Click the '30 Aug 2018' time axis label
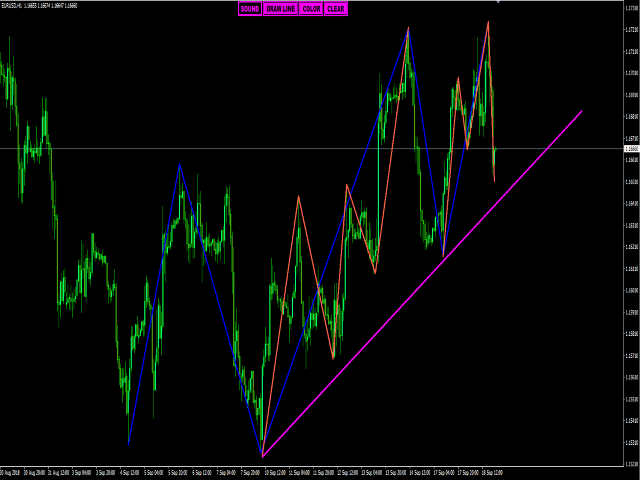 [11, 473]
